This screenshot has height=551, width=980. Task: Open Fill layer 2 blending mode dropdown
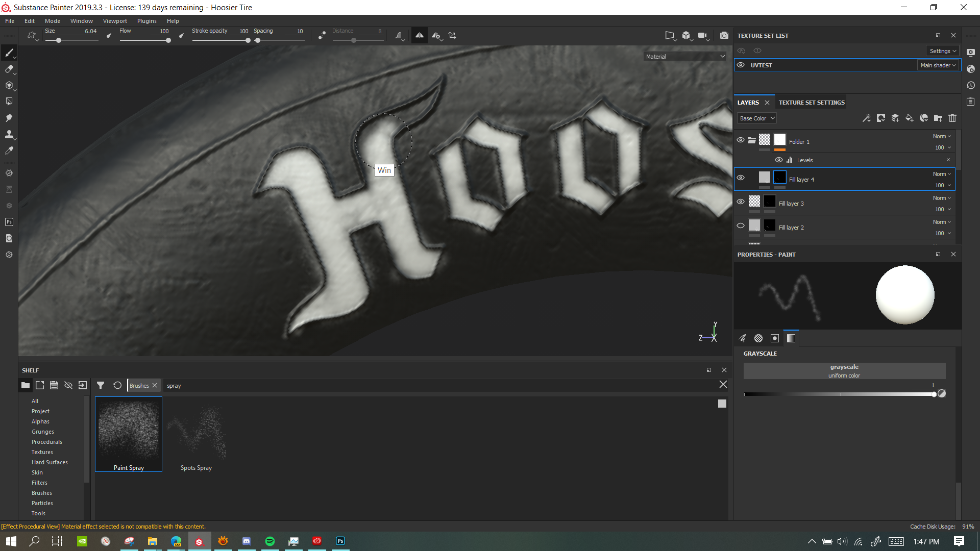coord(942,222)
